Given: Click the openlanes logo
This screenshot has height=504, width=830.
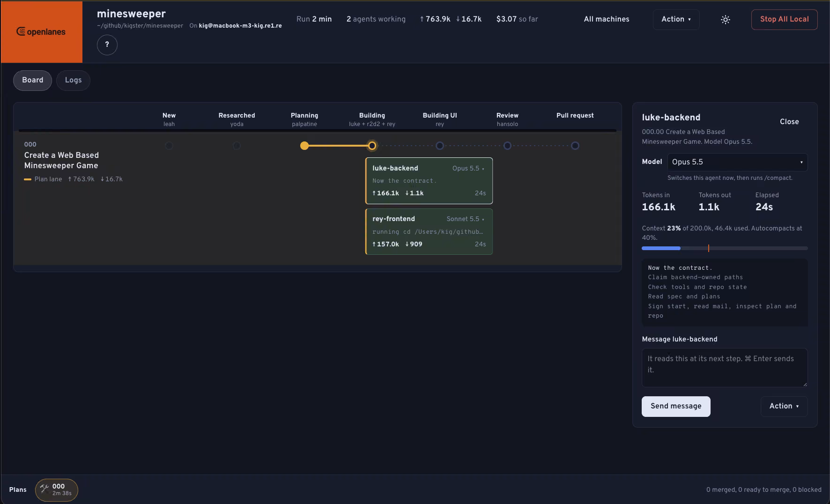Looking at the screenshot, I should 41,32.
